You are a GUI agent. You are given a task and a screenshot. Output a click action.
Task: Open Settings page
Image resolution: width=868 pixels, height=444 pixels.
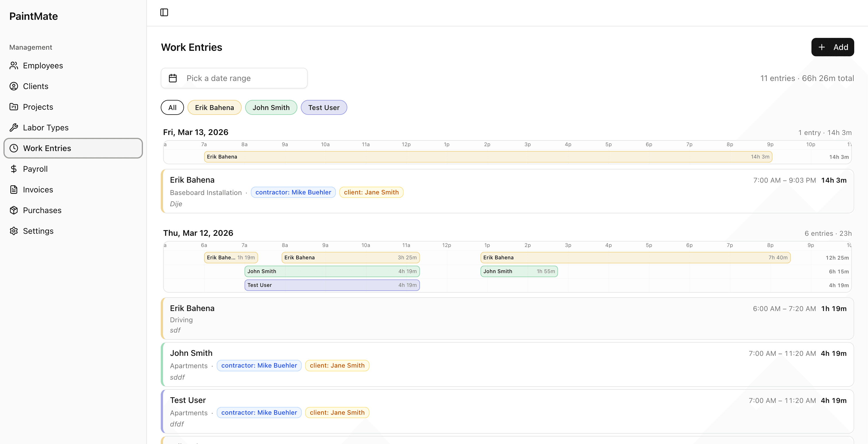pyautogui.click(x=73, y=231)
